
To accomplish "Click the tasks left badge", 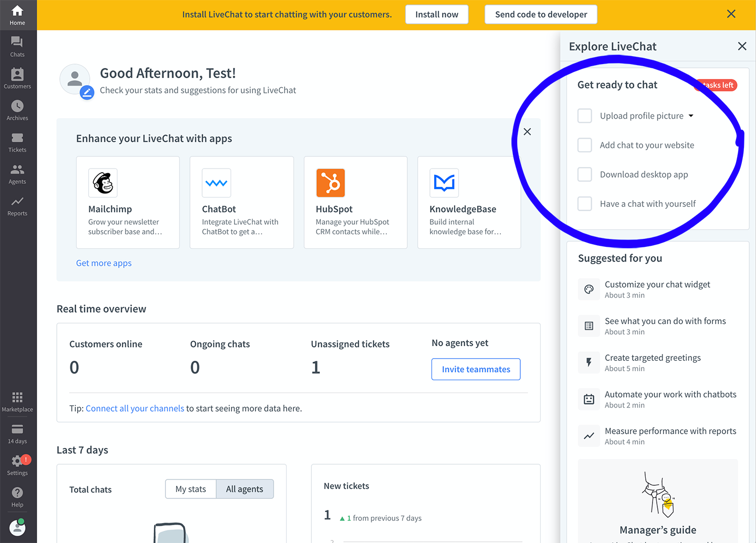I will pyautogui.click(x=717, y=85).
